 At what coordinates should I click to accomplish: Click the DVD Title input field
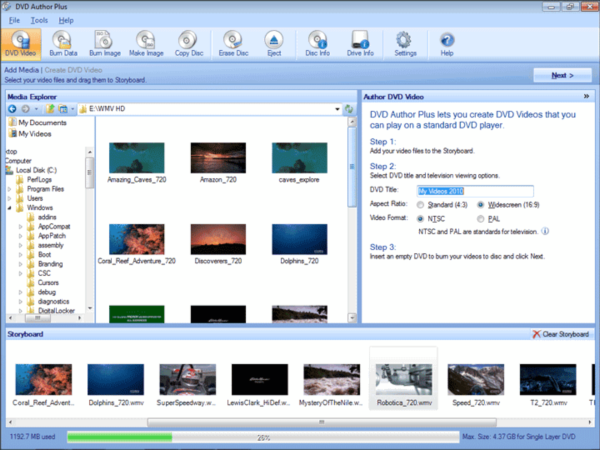pos(475,191)
